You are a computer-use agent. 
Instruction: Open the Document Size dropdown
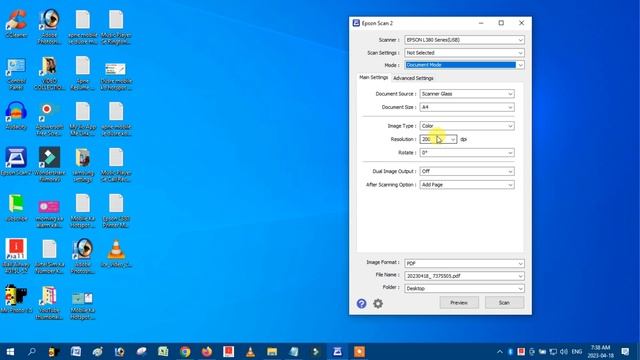[467, 107]
